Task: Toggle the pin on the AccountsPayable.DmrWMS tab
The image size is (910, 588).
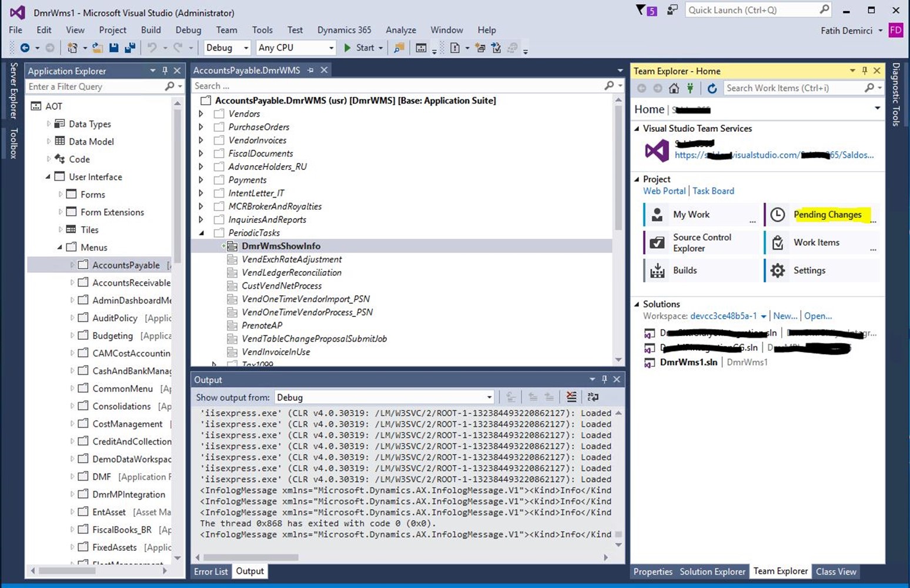Action: tap(310, 70)
